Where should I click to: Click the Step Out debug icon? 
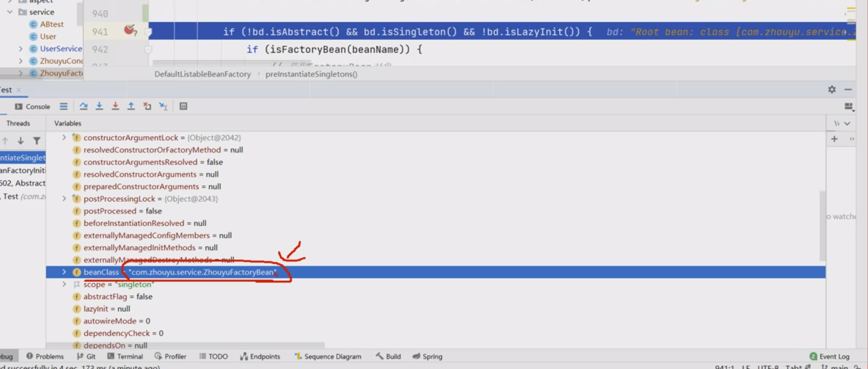tap(131, 107)
